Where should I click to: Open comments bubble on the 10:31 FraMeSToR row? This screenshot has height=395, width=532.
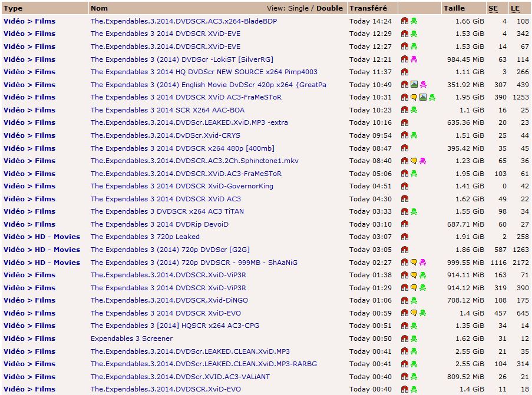click(414, 98)
